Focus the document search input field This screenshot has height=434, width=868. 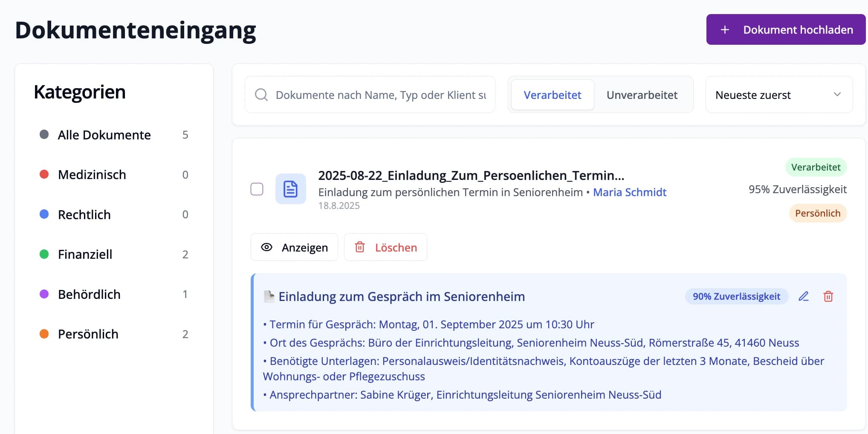380,95
